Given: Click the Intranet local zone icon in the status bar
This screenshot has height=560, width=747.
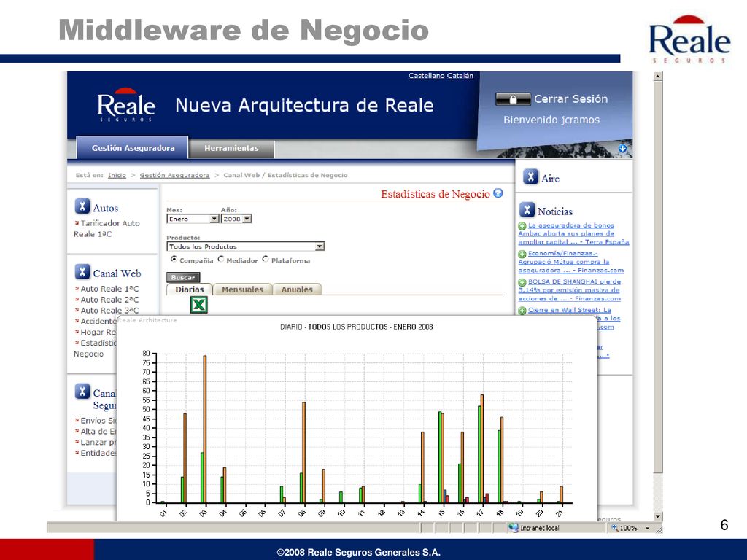Looking at the screenshot, I should (513, 528).
